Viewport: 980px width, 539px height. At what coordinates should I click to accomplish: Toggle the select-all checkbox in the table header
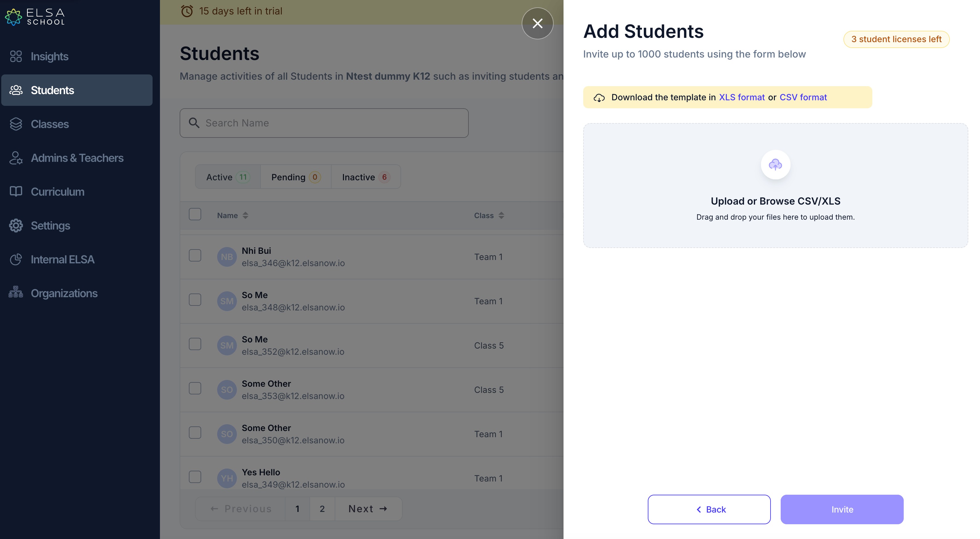[x=195, y=214]
